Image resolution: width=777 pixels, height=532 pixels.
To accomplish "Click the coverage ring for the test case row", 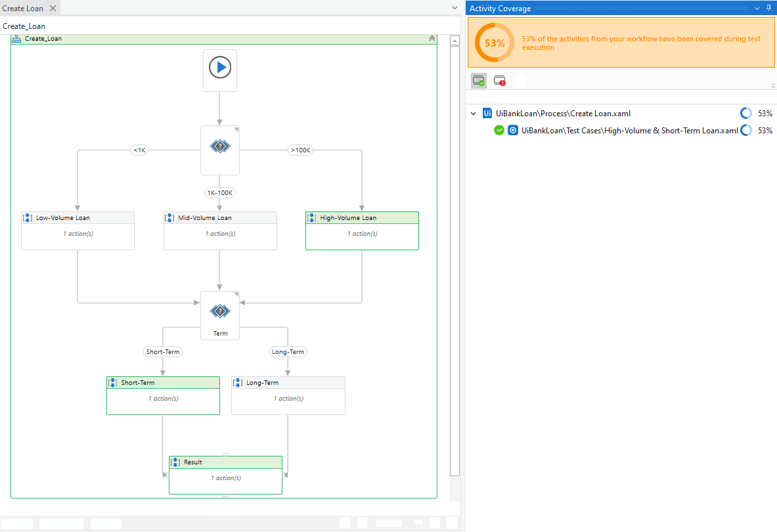I will pos(745,130).
